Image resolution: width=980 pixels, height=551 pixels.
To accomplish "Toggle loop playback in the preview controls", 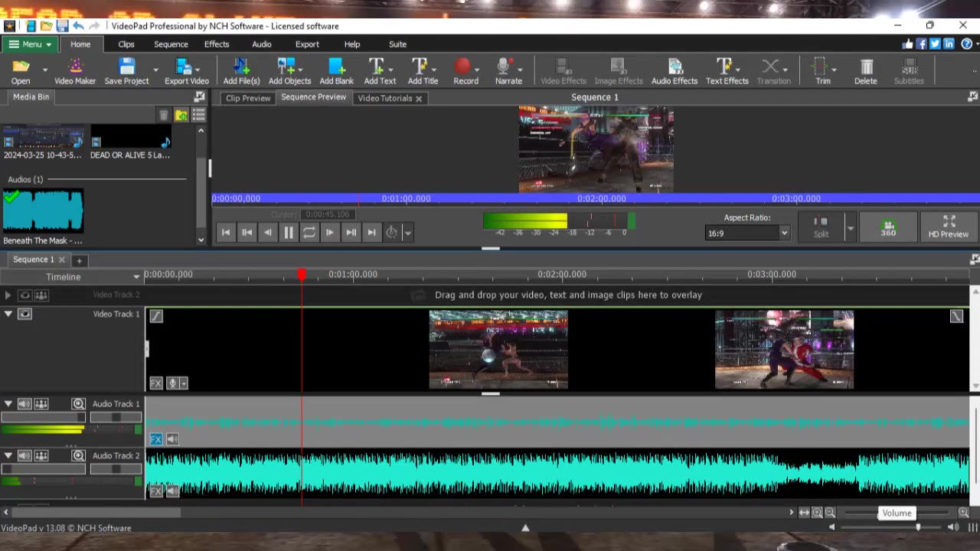I will [x=309, y=233].
